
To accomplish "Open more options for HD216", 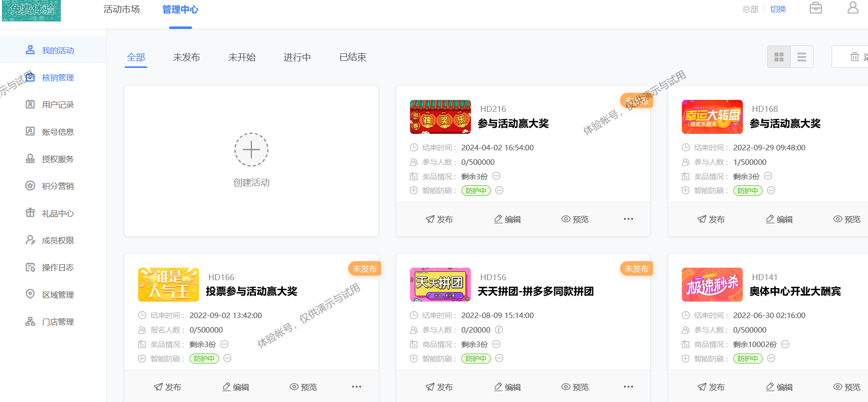I will (629, 219).
